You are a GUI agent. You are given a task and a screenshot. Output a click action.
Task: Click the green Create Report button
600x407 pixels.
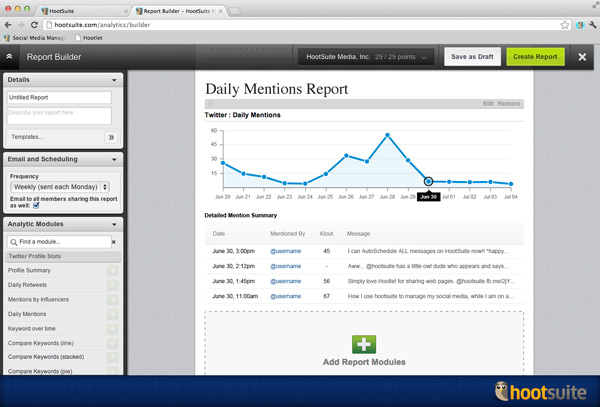[535, 57]
